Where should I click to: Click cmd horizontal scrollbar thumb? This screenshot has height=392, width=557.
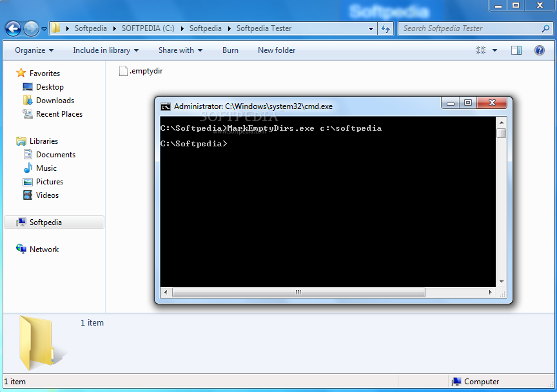[298, 293]
